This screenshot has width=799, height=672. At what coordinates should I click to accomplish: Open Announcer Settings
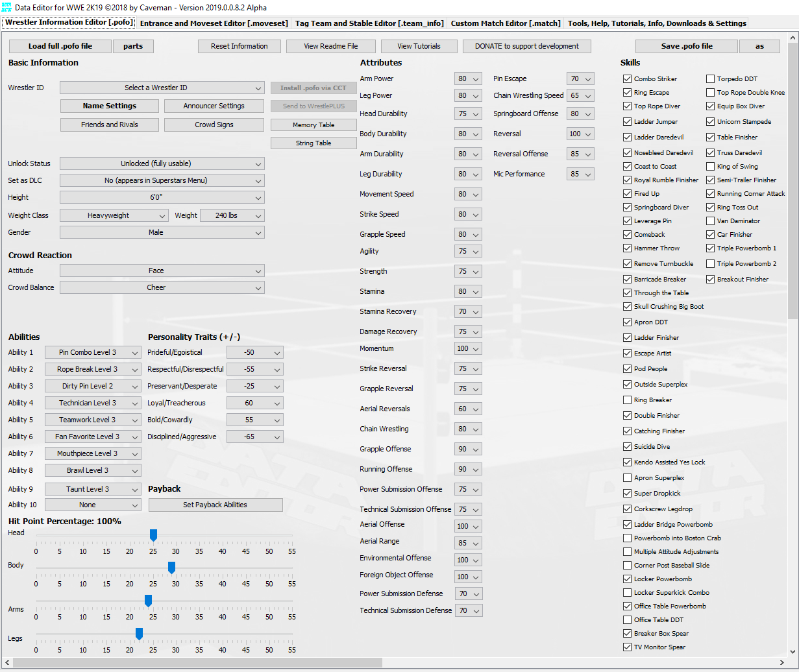coord(214,106)
